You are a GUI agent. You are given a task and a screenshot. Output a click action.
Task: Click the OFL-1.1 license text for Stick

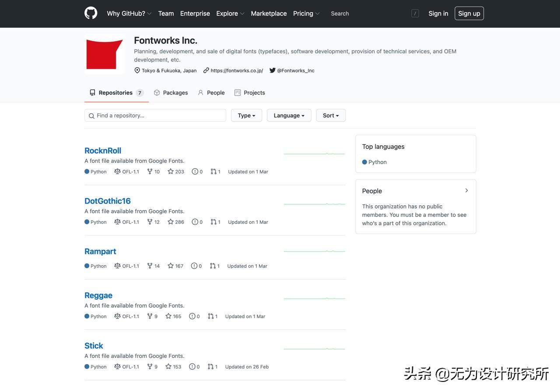coord(130,367)
